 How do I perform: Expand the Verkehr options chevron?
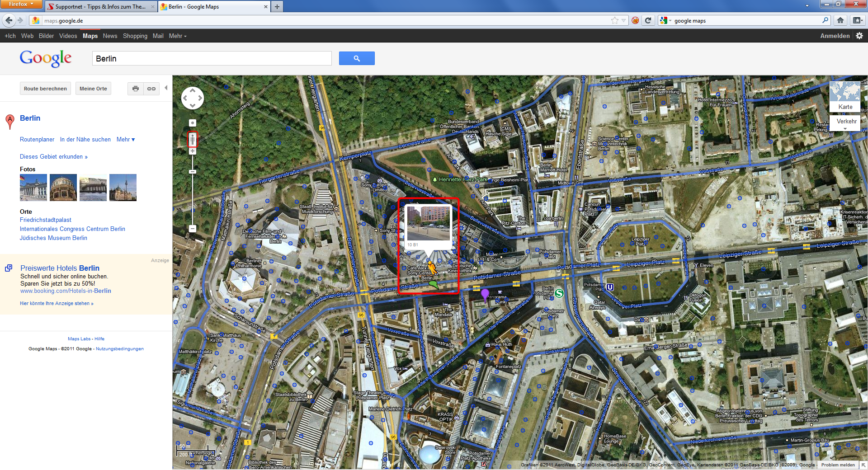pos(845,129)
